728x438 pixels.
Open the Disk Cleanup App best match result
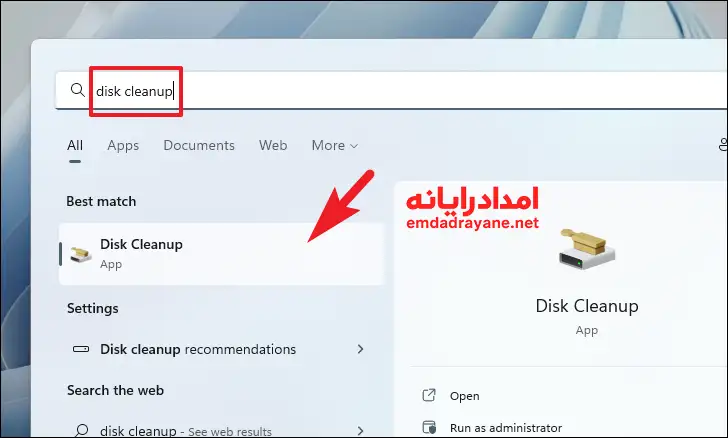point(200,254)
